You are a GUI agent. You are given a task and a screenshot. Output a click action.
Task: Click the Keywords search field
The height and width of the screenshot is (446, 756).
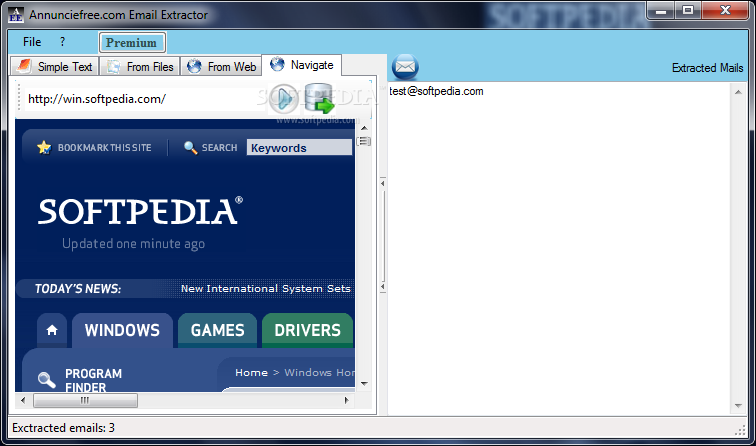[299, 148]
